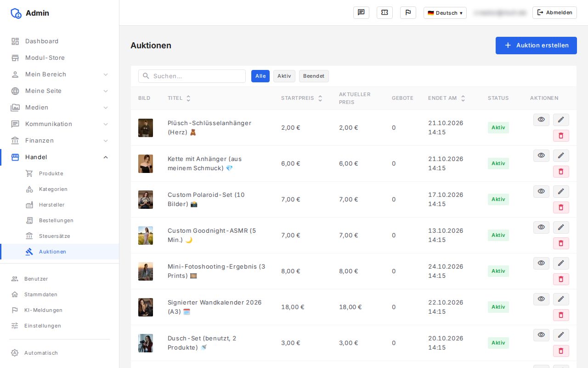Filter auctions by Beendet
588x368 pixels.
coord(314,76)
